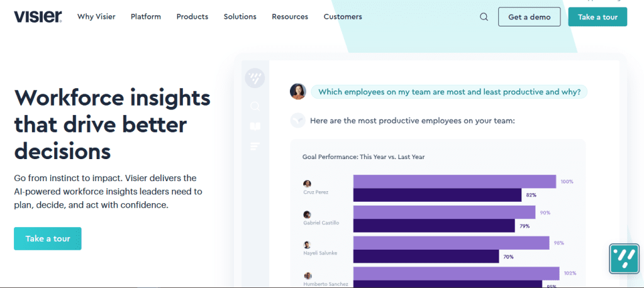Click text 'Here are the most productive employees'
The image size is (644, 288).
click(x=413, y=121)
